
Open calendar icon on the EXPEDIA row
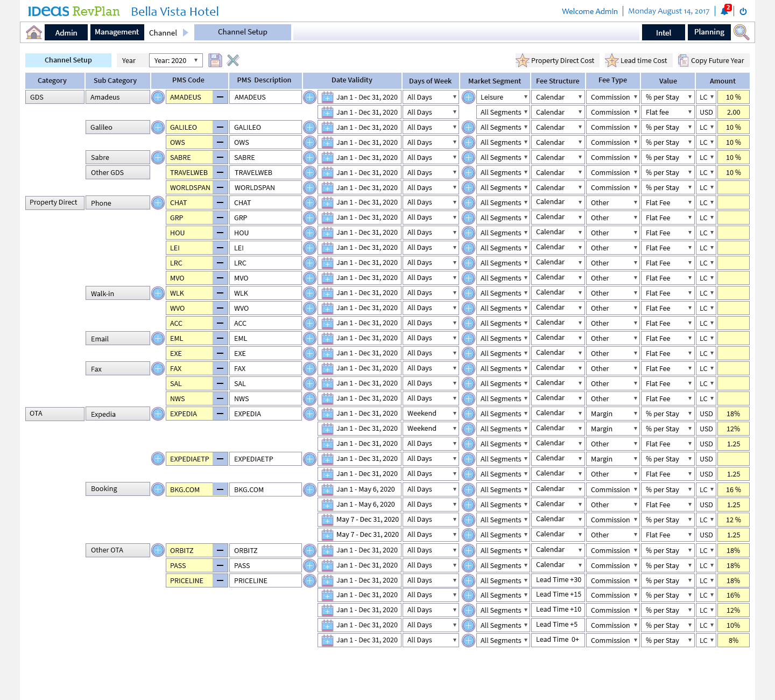point(327,414)
